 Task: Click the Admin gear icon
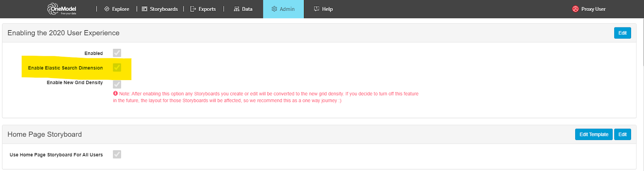pos(275,9)
